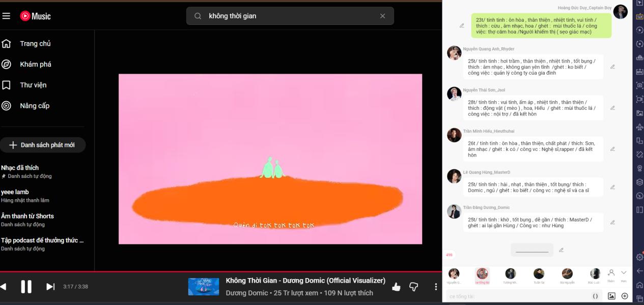Click the Không Thời Gian album thumbnail
This screenshot has height=305, width=644.
pos(204,287)
